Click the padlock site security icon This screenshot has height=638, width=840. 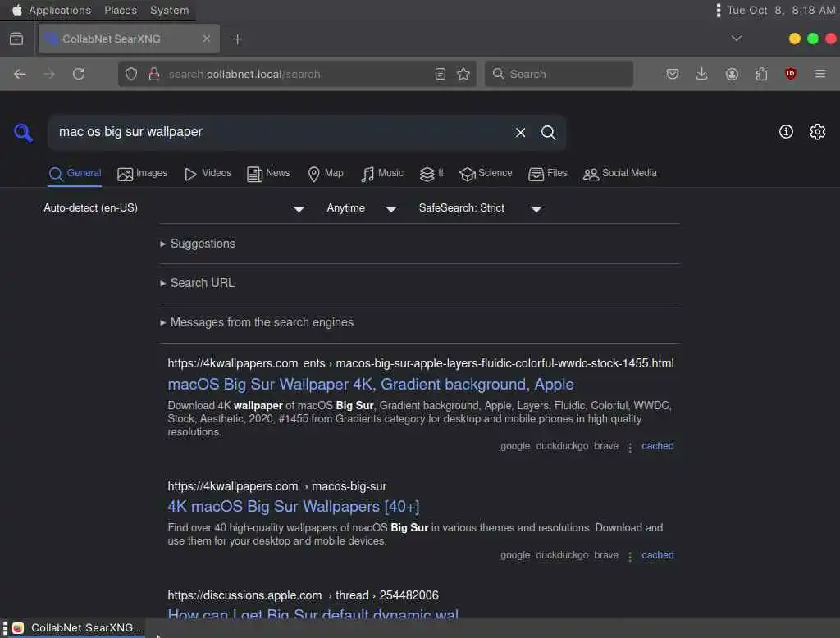pyautogui.click(x=154, y=74)
